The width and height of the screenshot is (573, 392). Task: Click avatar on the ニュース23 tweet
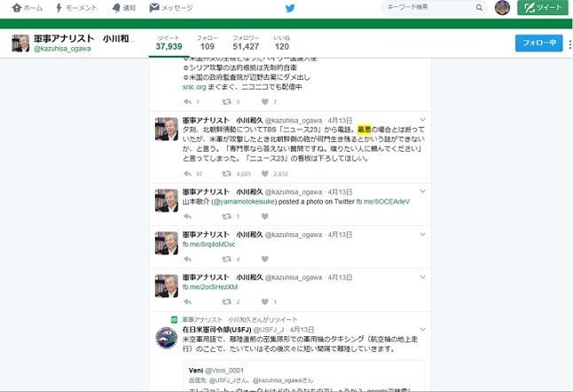click(x=166, y=129)
